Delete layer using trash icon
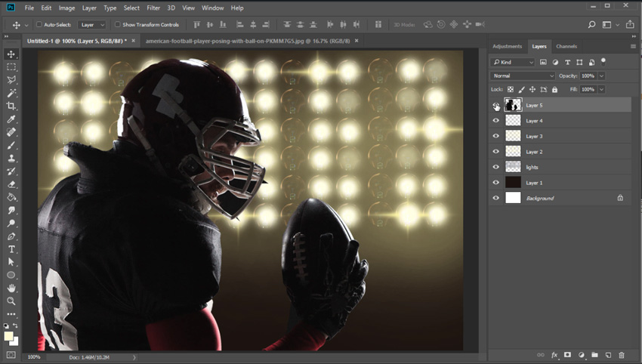The height and width of the screenshot is (364, 642). (622, 355)
